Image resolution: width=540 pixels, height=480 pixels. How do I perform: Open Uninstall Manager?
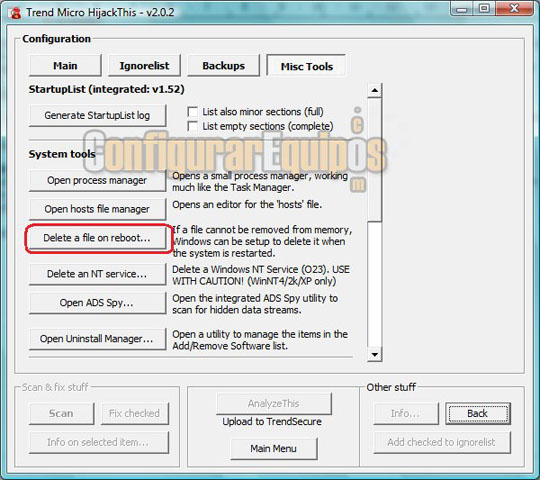point(97,339)
